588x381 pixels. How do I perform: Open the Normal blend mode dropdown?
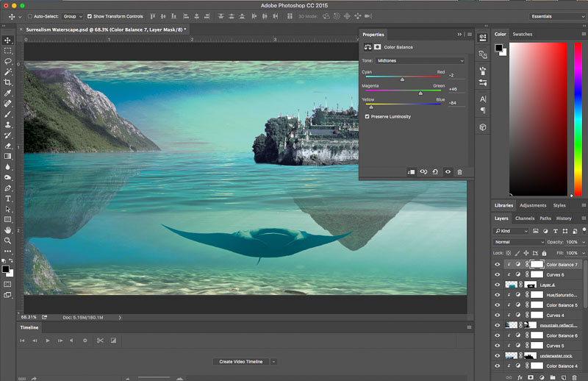pyautogui.click(x=519, y=242)
